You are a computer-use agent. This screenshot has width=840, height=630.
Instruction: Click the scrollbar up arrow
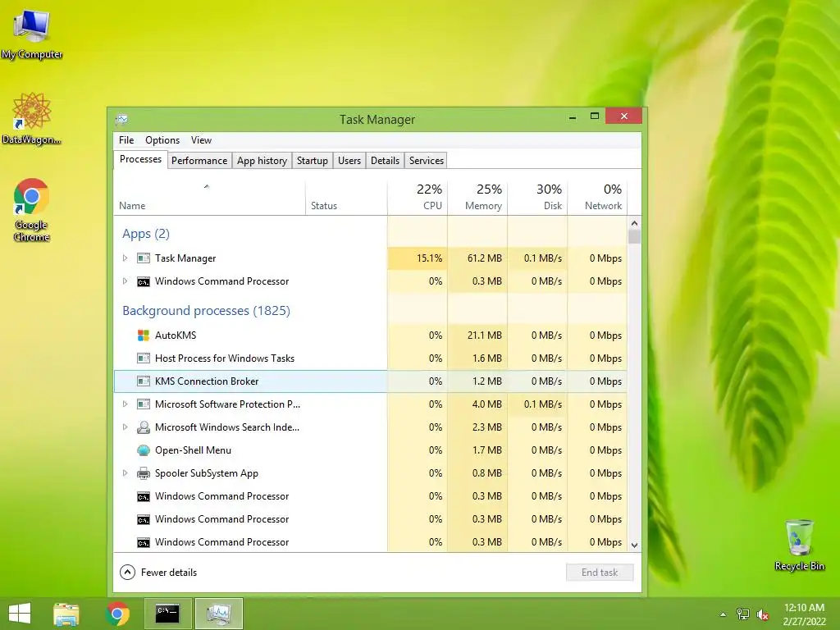[634, 223]
